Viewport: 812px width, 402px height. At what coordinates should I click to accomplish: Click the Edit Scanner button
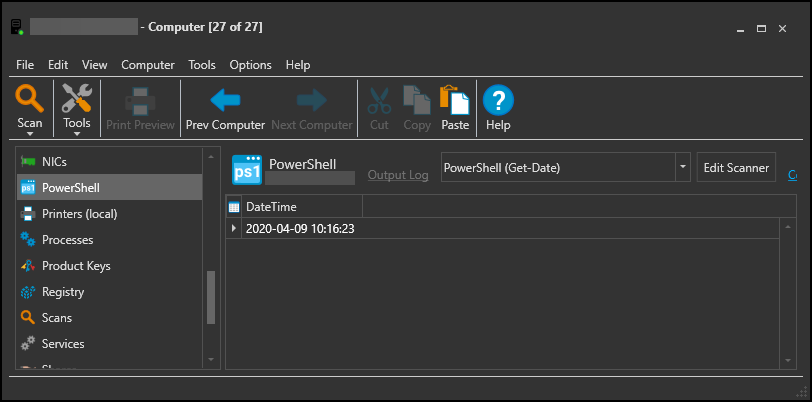tap(736, 168)
